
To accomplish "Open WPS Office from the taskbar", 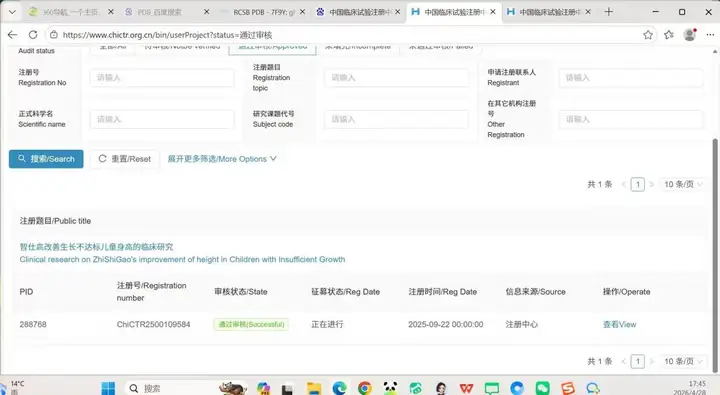I will tap(467, 389).
